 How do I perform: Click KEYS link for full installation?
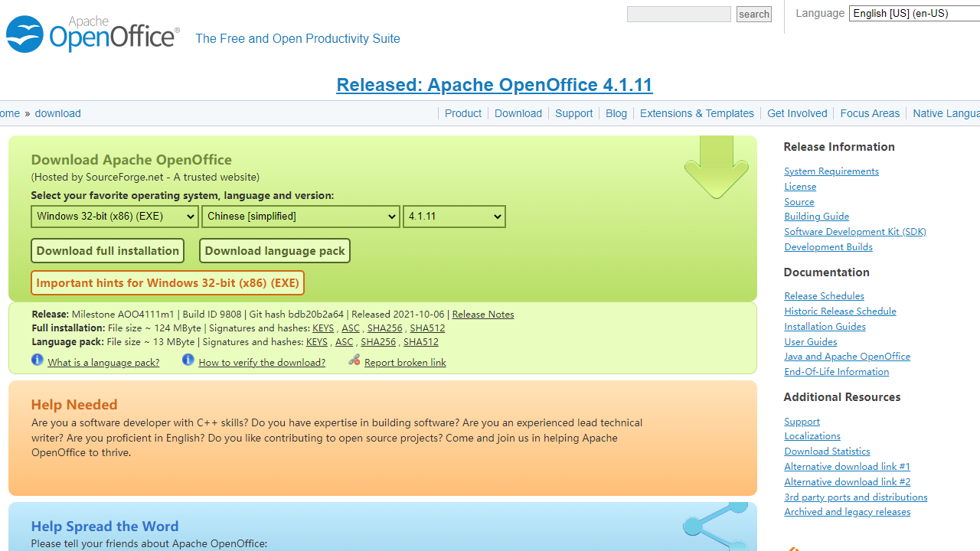click(323, 328)
